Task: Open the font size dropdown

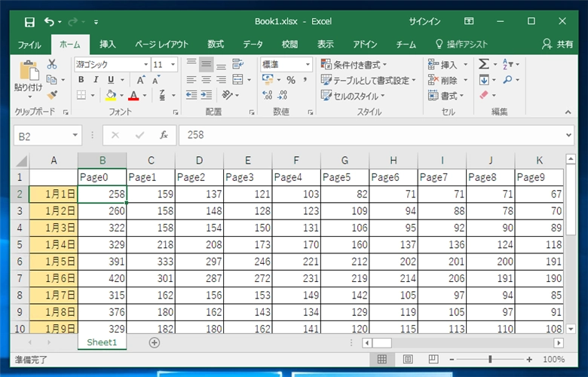Action: pyautogui.click(x=173, y=65)
